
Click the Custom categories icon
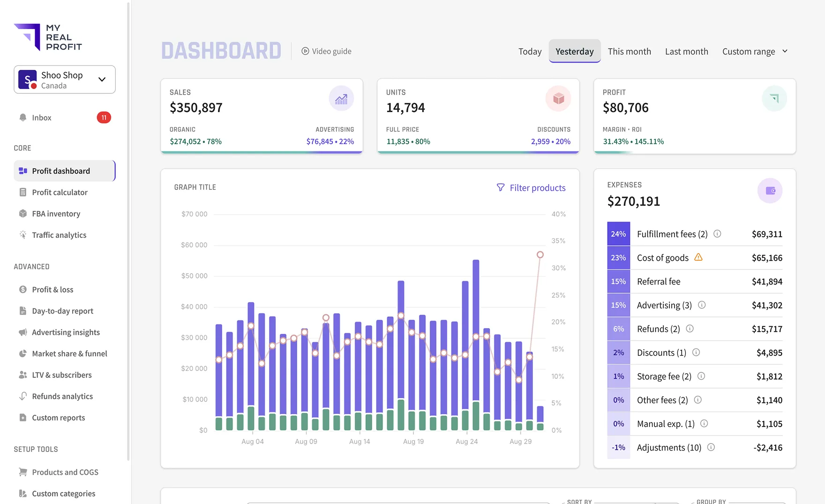tap(22, 494)
